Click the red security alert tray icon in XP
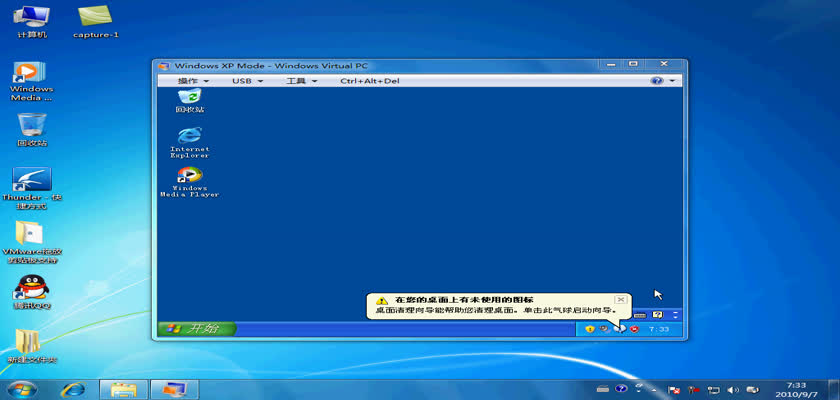840x400 pixels. tap(634, 328)
